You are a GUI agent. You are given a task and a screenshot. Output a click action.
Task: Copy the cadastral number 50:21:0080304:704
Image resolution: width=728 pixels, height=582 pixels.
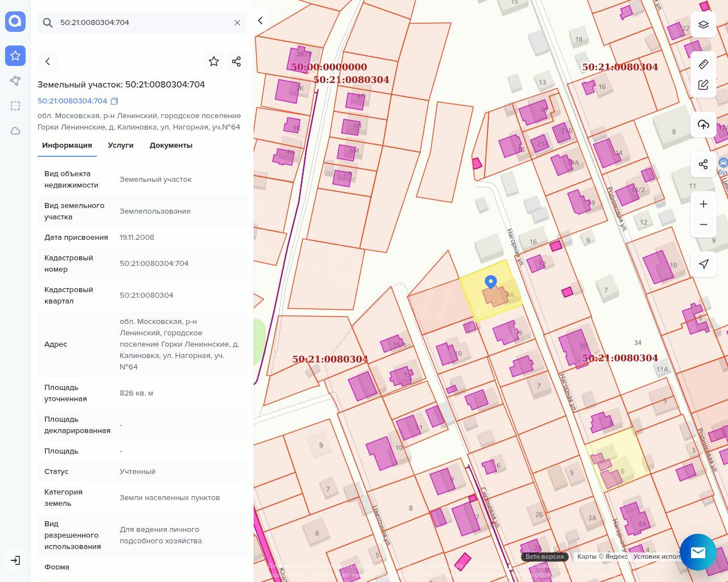pos(114,101)
